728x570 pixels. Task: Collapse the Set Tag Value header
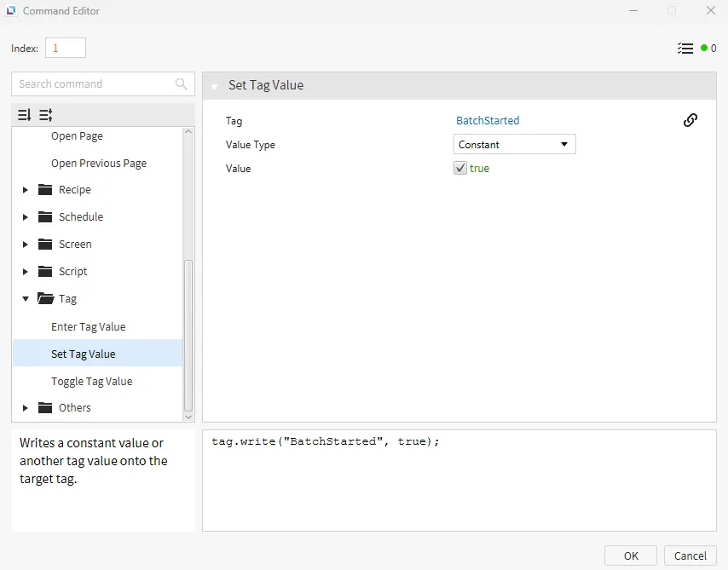click(214, 86)
